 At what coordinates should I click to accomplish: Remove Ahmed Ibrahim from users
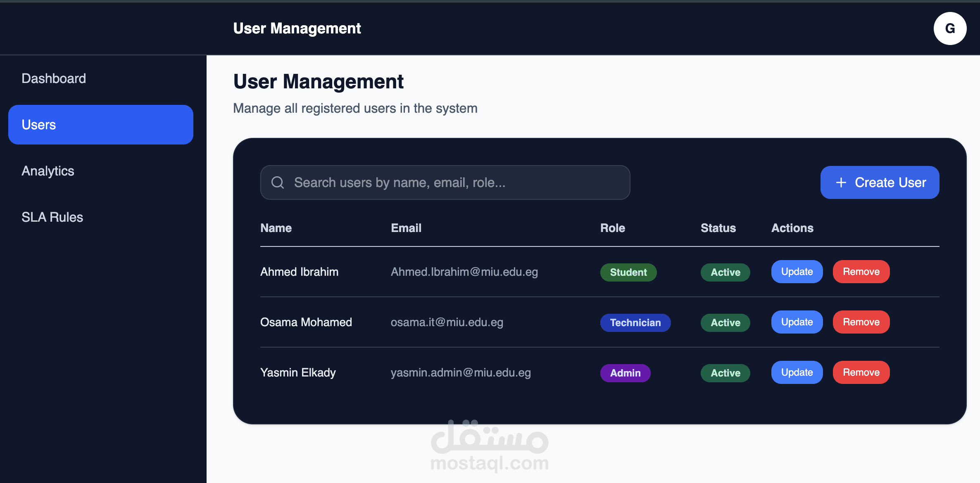(x=861, y=272)
